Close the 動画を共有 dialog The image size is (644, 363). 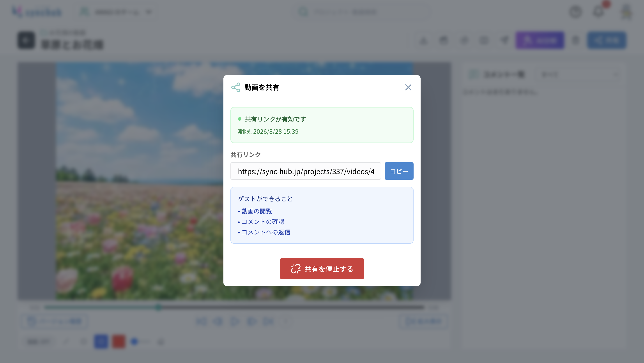click(x=408, y=87)
